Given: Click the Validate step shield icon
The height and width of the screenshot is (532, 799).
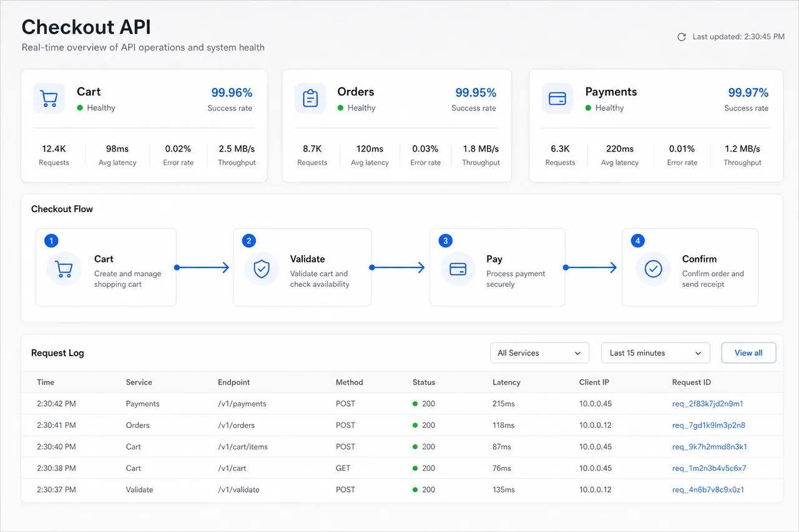Looking at the screenshot, I should point(262,269).
